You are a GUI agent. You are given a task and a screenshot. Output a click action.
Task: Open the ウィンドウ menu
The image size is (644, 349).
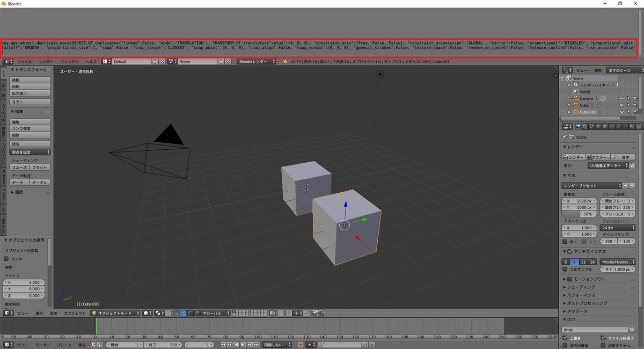tap(70, 62)
